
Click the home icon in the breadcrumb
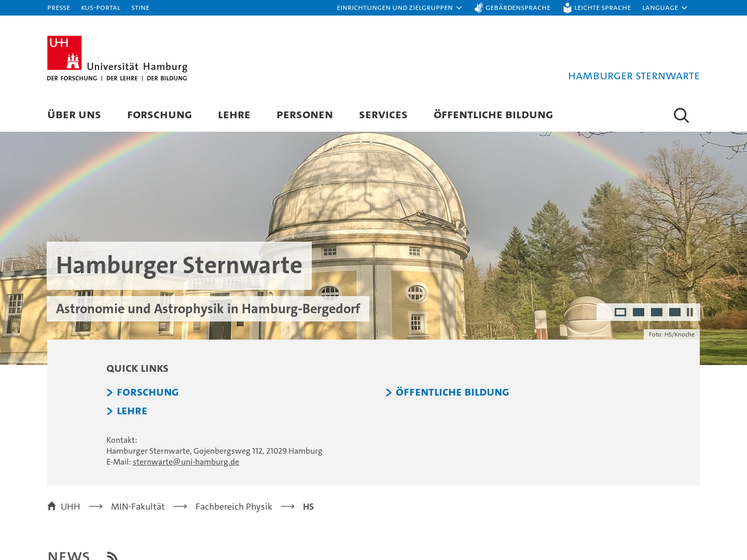(x=51, y=506)
